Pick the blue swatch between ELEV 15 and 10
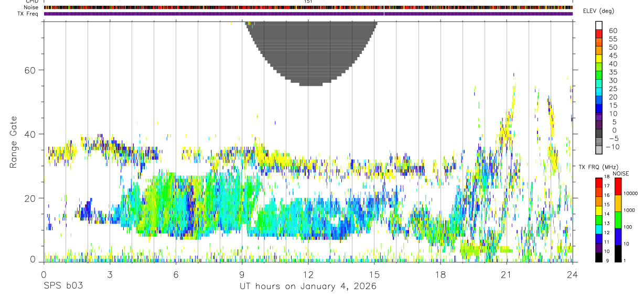The height and width of the screenshot is (297, 644). (599, 109)
